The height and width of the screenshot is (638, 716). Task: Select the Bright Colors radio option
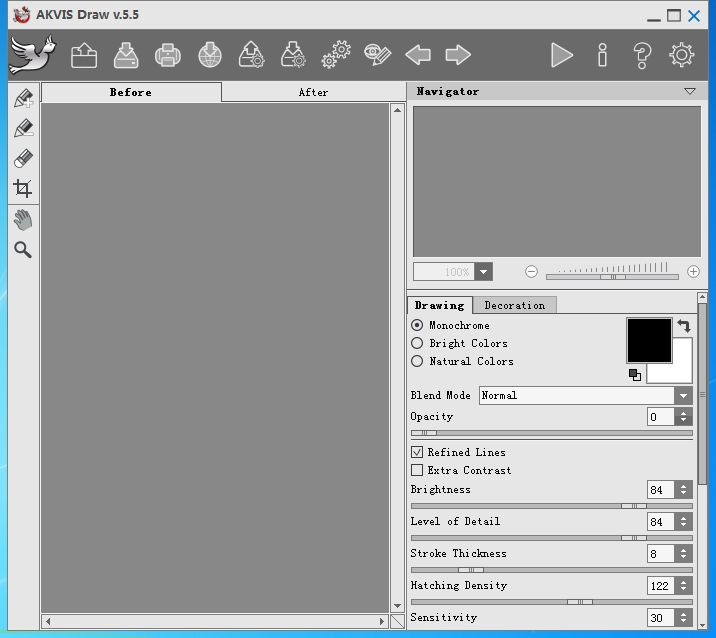(x=417, y=343)
